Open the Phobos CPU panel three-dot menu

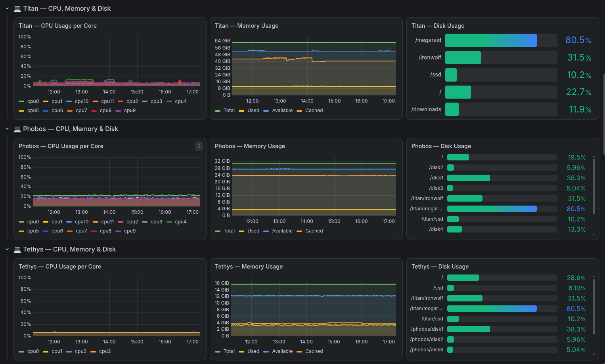pyautogui.click(x=199, y=146)
